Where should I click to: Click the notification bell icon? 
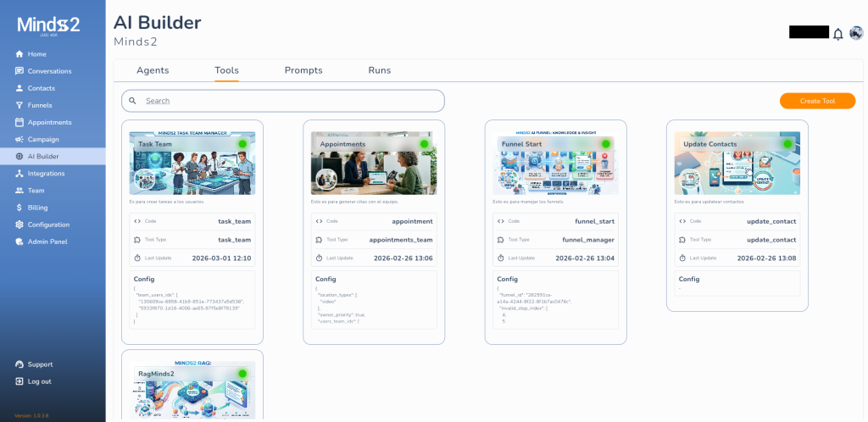click(837, 34)
